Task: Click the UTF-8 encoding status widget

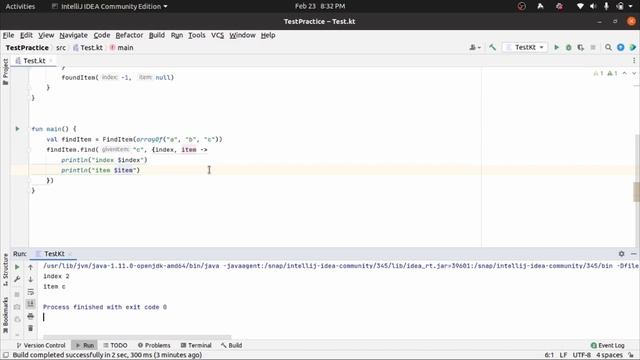Action: tap(582, 355)
